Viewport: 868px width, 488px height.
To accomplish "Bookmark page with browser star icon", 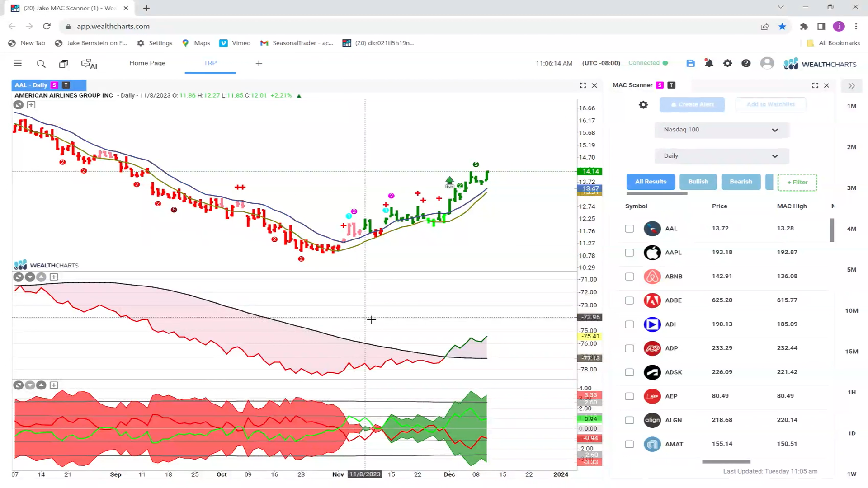I will (783, 27).
